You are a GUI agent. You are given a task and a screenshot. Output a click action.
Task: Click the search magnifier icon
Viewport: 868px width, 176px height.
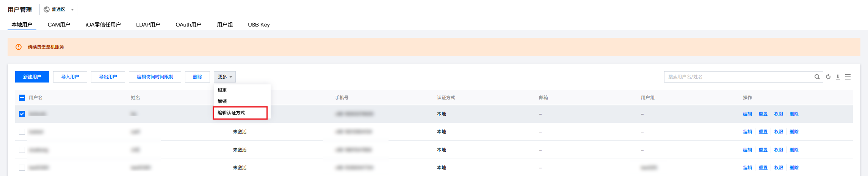pyautogui.click(x=817, y=77)
